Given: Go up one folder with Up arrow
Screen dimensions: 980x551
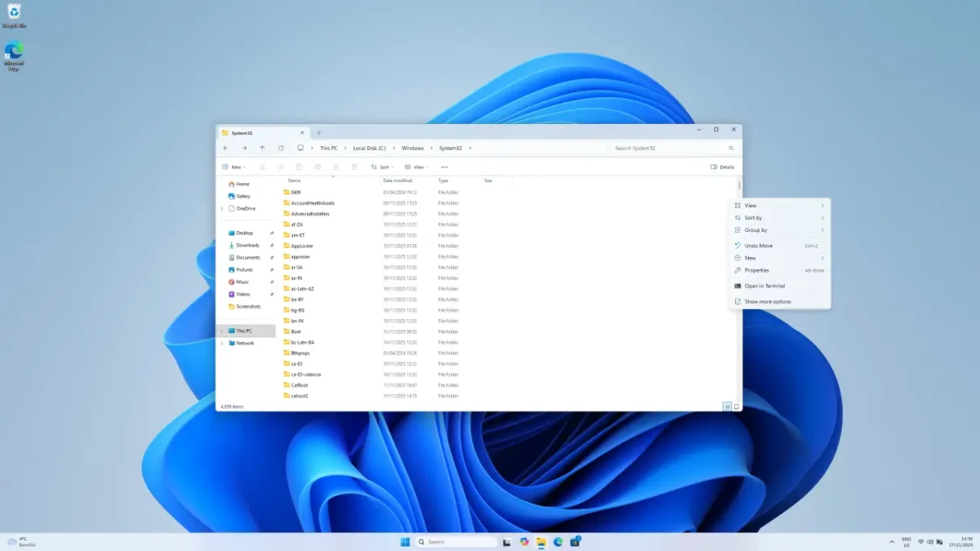Looking at the screenshot, I should click(262, 149).
